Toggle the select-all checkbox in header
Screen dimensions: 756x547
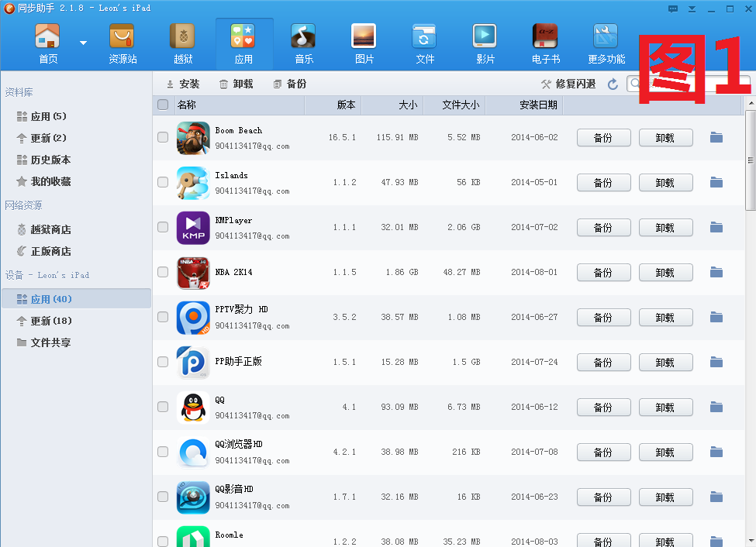tap(163, 105)
